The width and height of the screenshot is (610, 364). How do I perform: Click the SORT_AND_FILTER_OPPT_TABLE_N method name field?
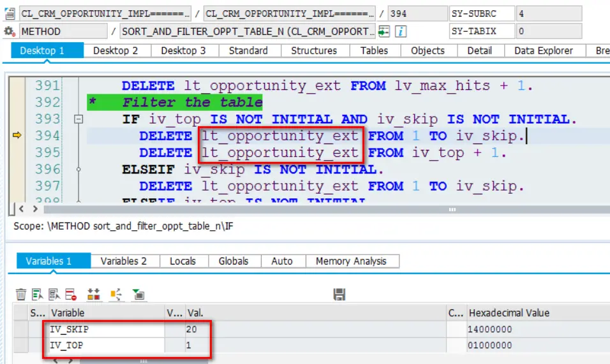click(x=248, y=31)
